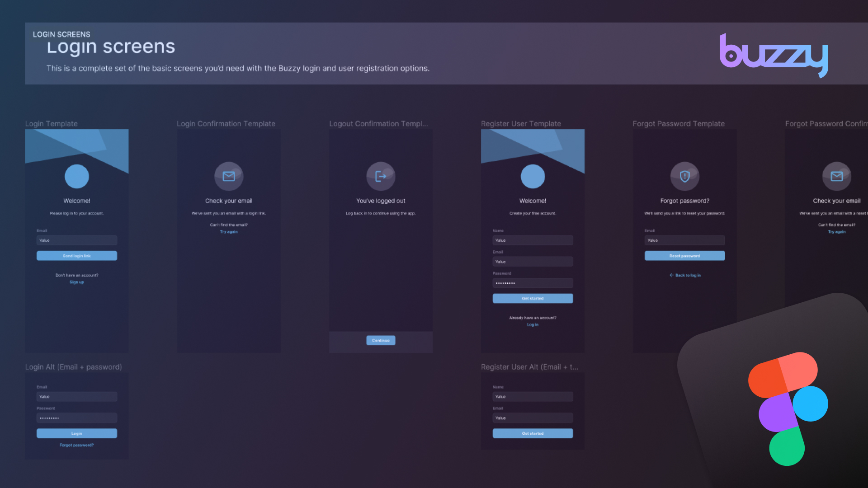Click the logout icon above You've logged out

(381, 176)
